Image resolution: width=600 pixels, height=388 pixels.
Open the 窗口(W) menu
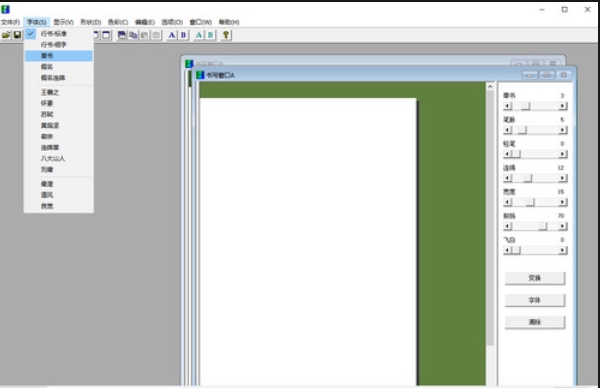click(201, 22)
